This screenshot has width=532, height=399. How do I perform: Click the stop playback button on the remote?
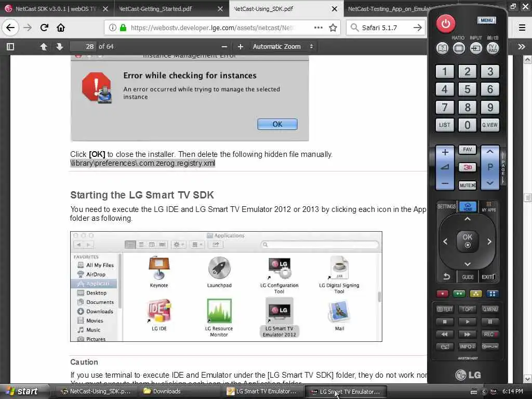(x=445, y=322)
